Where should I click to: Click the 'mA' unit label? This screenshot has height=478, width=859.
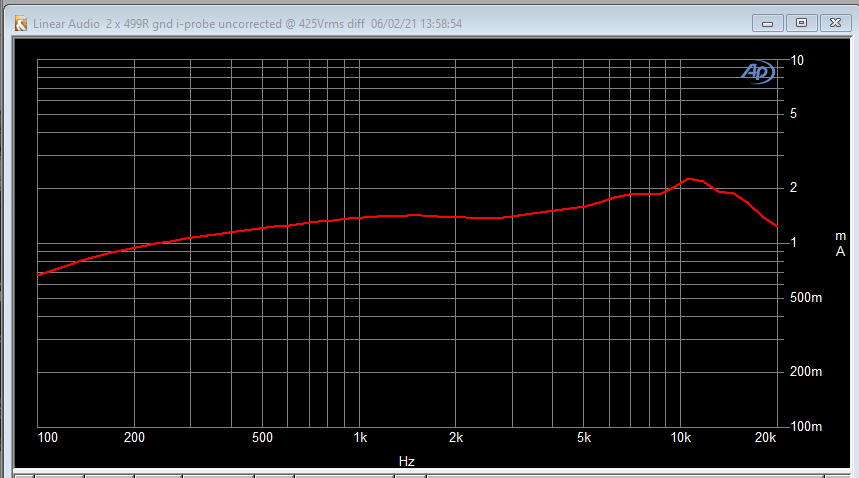(x=840, y=244)
